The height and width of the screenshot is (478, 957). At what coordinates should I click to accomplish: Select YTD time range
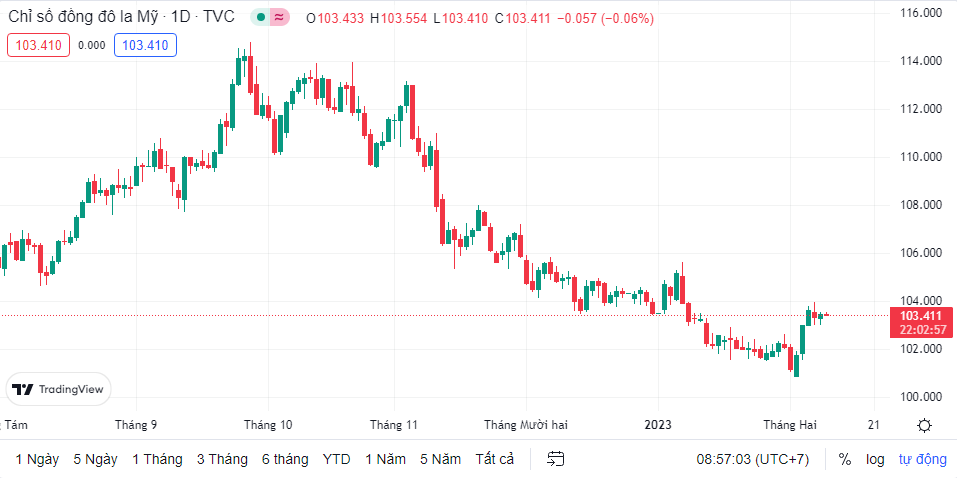click(x=337, y=459)
